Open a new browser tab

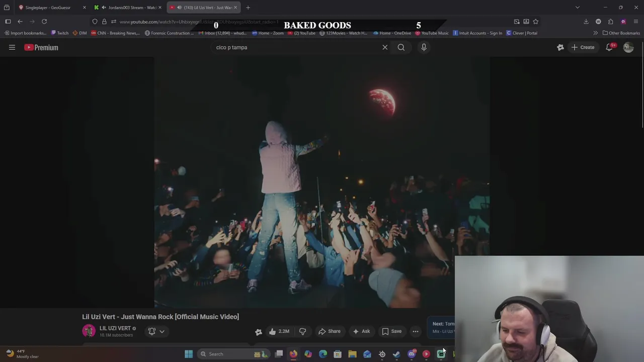pyautogui.click(x=248, y=8)
